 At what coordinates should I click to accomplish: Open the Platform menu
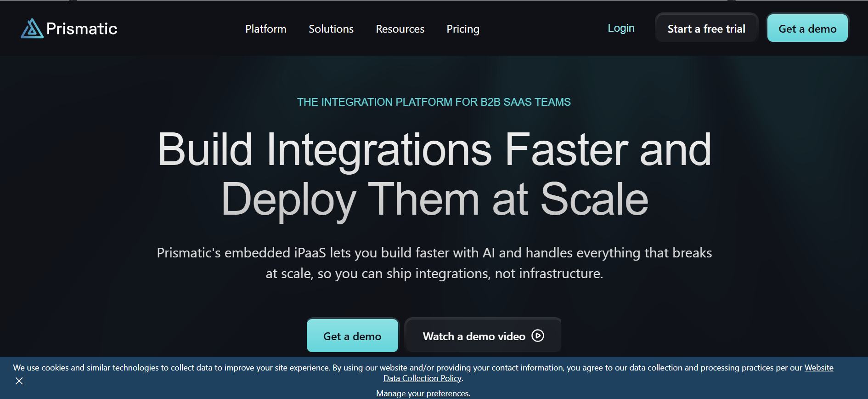[x=266, y=29]
